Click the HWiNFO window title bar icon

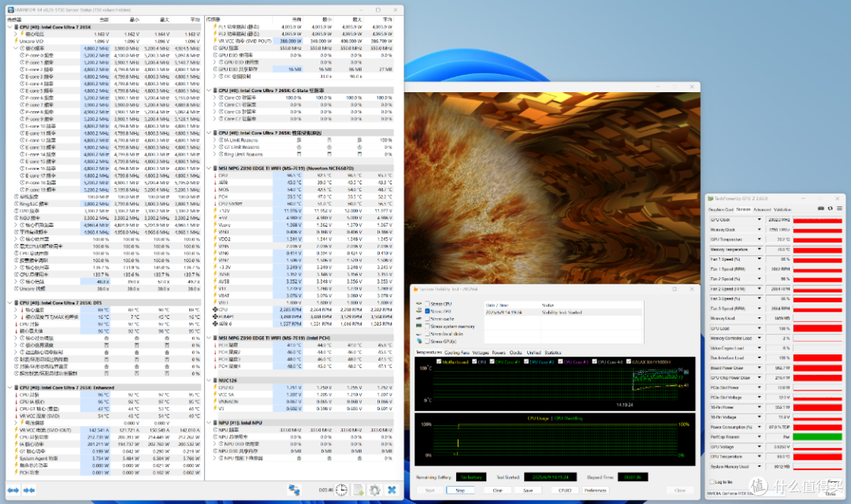click(11, 9)
